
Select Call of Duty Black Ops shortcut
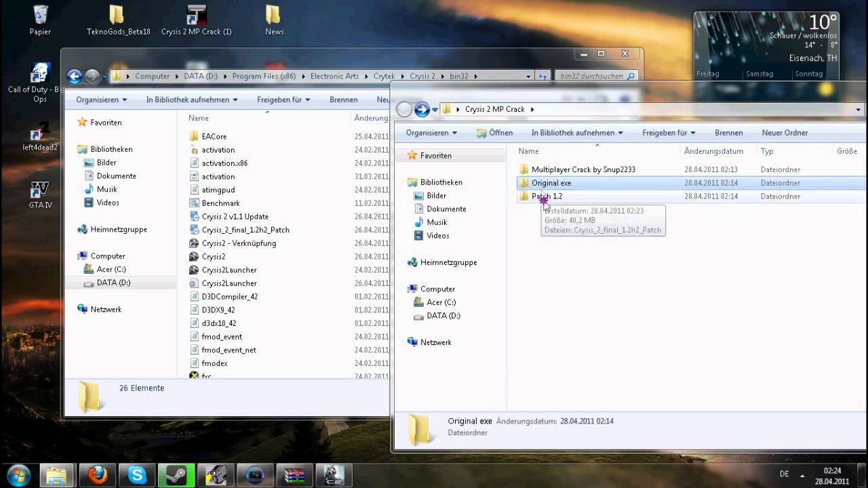click(x=40, y=82)
